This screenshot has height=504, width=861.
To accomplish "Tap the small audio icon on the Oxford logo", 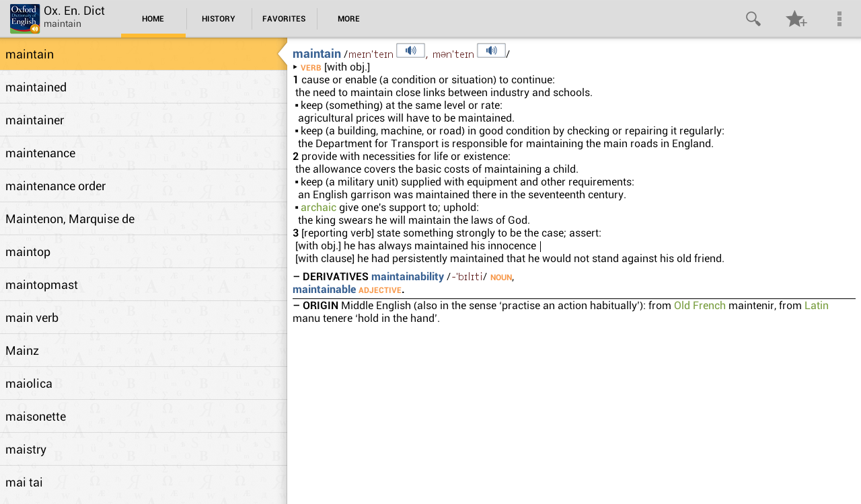I will pos(35,29).
